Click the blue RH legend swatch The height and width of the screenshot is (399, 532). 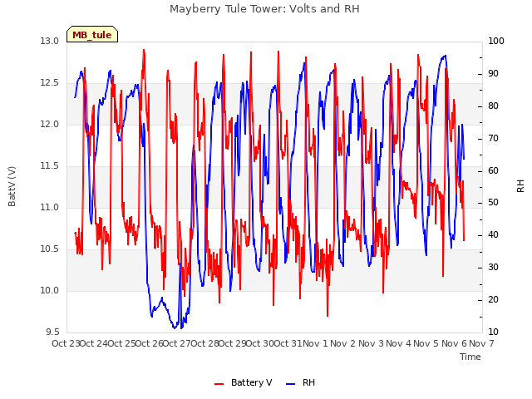[x=291, y=384]
